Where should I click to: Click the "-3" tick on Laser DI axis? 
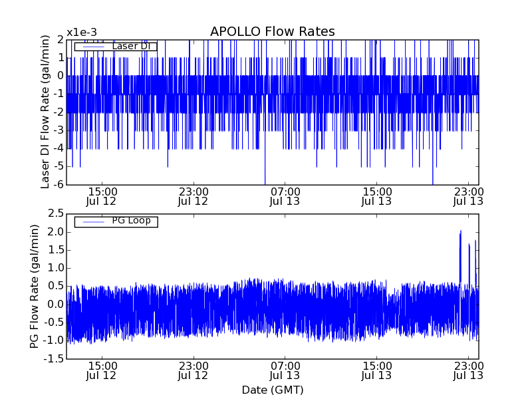pyautogui.click(x=59, y=130)
